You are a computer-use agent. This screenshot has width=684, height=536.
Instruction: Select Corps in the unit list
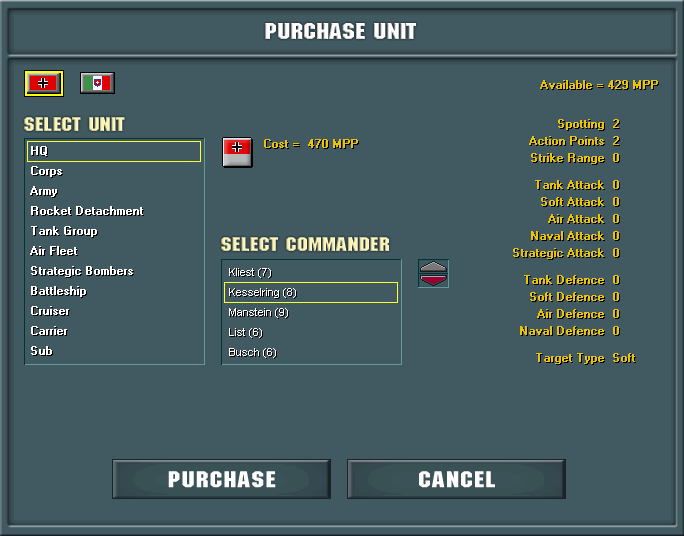46,171
